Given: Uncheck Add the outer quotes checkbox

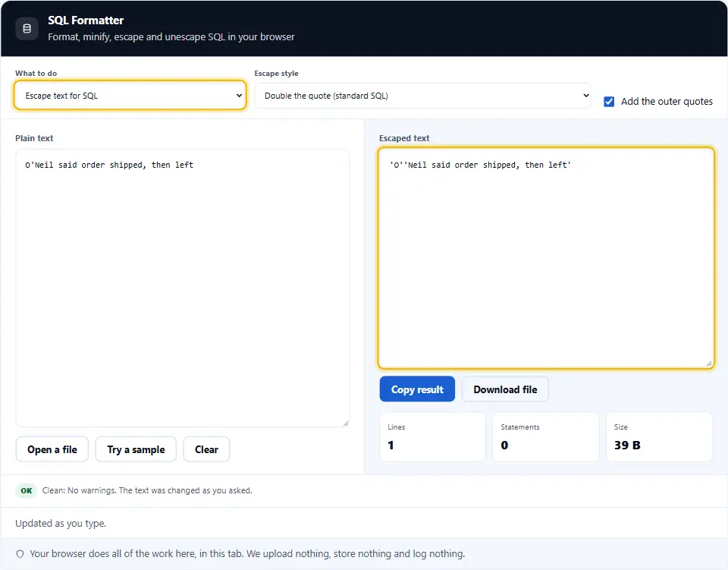Looking at the screenshot, I should (x=609, y=101).
